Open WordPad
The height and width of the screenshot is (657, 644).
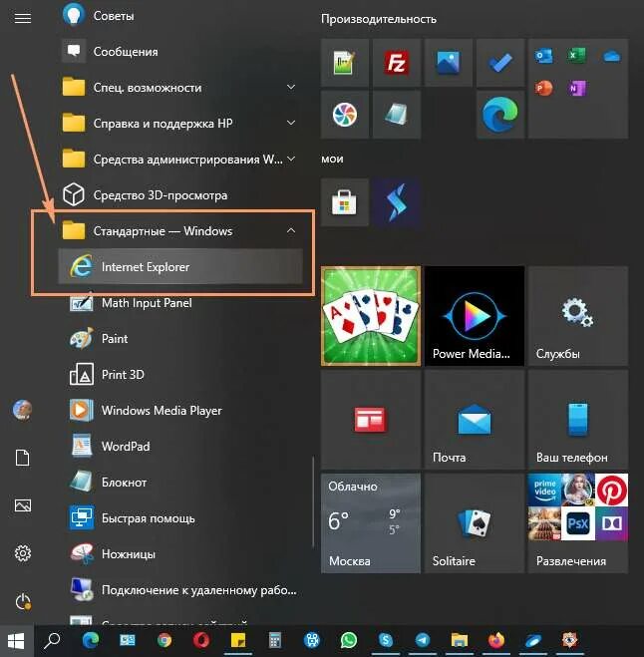(180, 447)
